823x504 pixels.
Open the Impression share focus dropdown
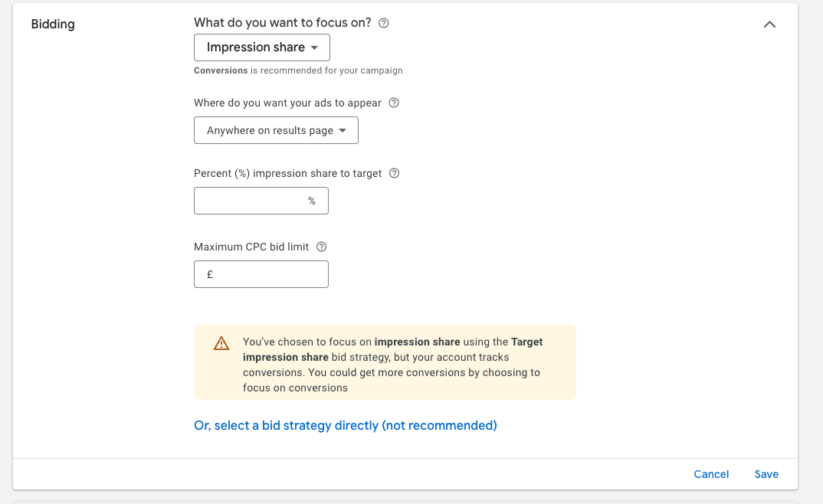(262, 47)
